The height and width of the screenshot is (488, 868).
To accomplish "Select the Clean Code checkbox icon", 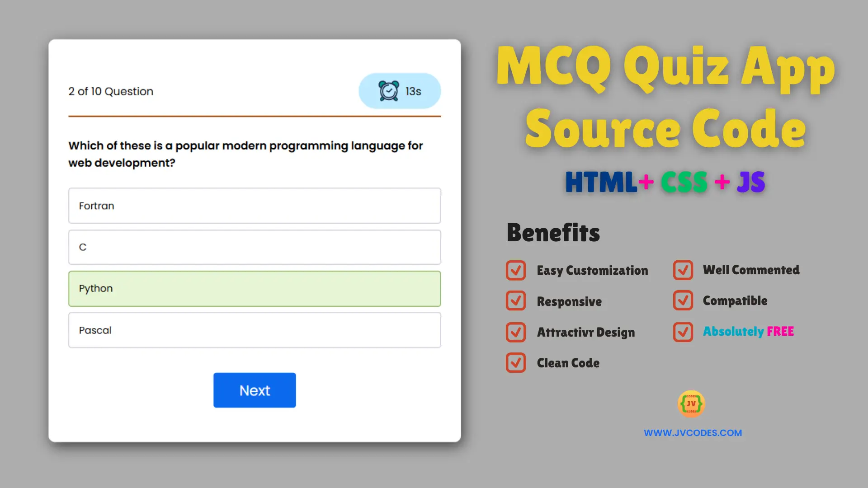I will pyautogui.click(x=514, y=362).
